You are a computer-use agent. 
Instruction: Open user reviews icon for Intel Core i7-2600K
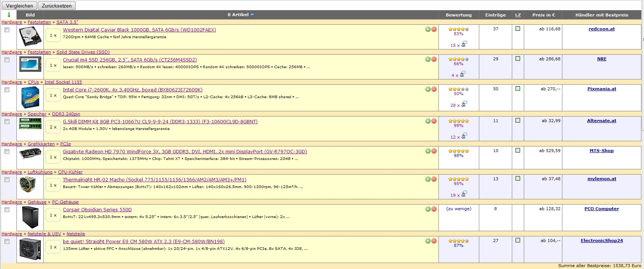pos(464,104)
